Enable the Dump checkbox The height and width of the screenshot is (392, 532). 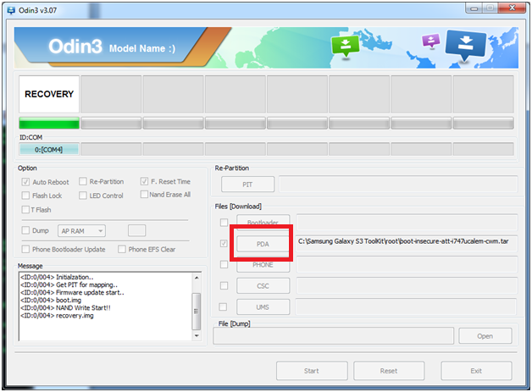[x=25, y=230]
